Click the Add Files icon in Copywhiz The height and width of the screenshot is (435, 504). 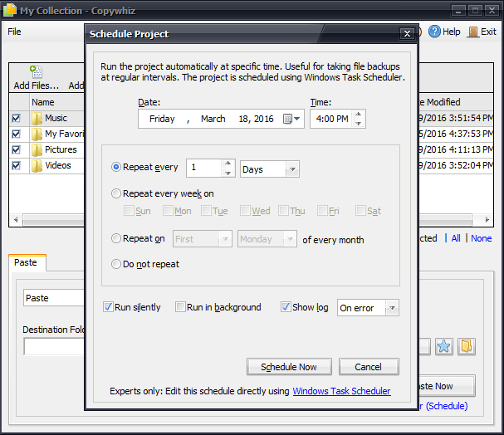(36, 72)
